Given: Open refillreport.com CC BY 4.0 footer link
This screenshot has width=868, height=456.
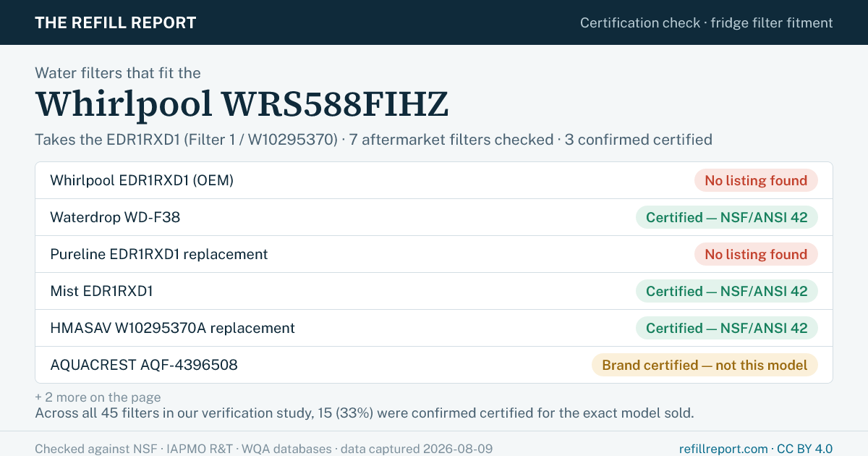Looking at the screenshot, I should point(756,449).
